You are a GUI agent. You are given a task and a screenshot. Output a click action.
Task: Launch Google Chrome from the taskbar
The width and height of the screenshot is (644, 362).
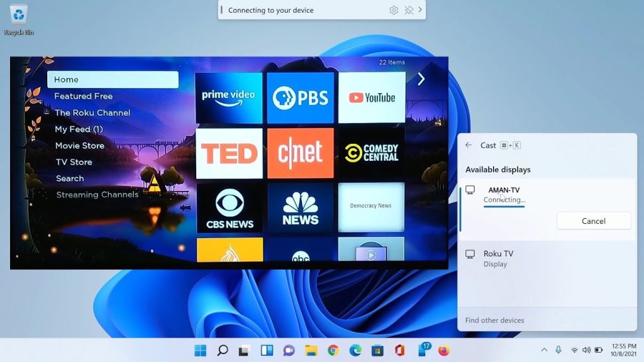pyautogui.click(x=332, y=350)
